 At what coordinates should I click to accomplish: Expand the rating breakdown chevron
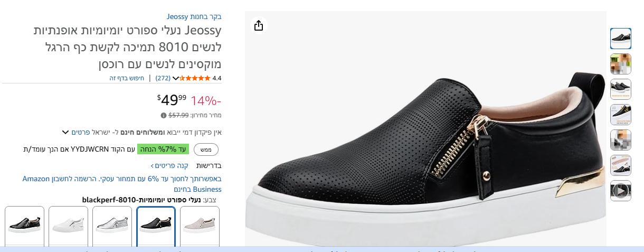tap(176, 78)
